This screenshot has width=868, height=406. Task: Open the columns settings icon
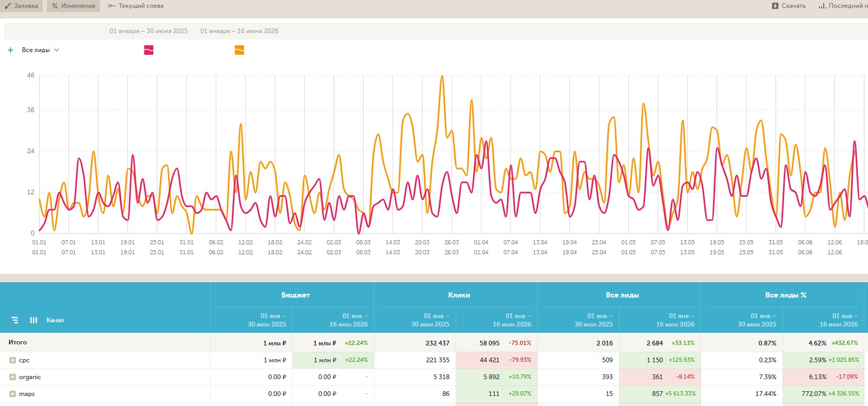pyautogui.click(x=34, y=320)
